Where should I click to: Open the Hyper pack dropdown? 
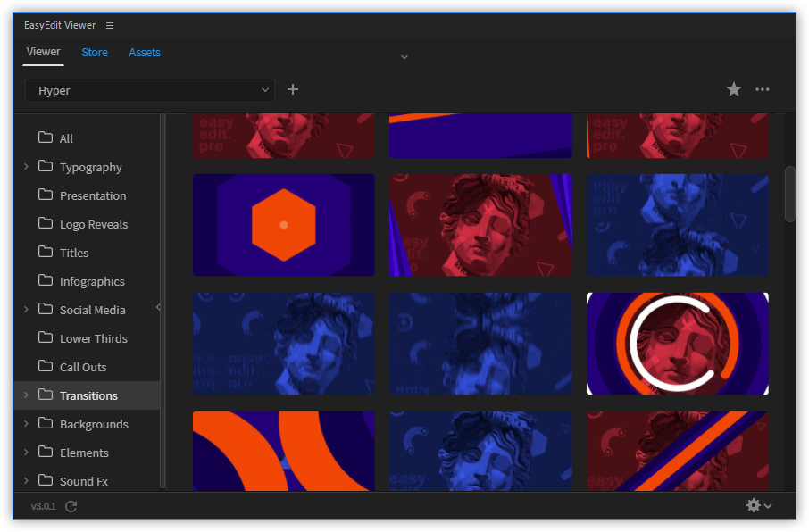tap(150, 90)
